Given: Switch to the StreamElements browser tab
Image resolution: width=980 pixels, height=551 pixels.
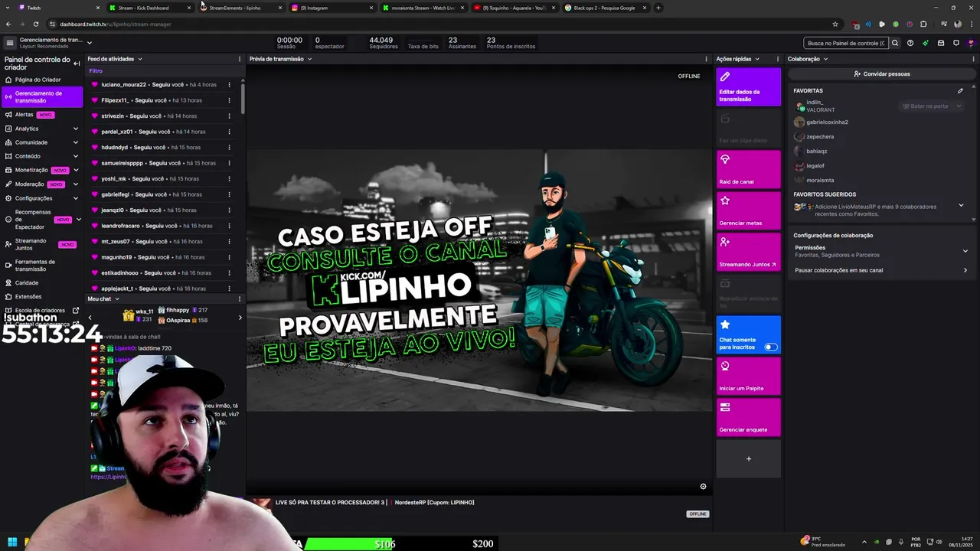Looking at the screenshot, I should [x=240, y=8].
